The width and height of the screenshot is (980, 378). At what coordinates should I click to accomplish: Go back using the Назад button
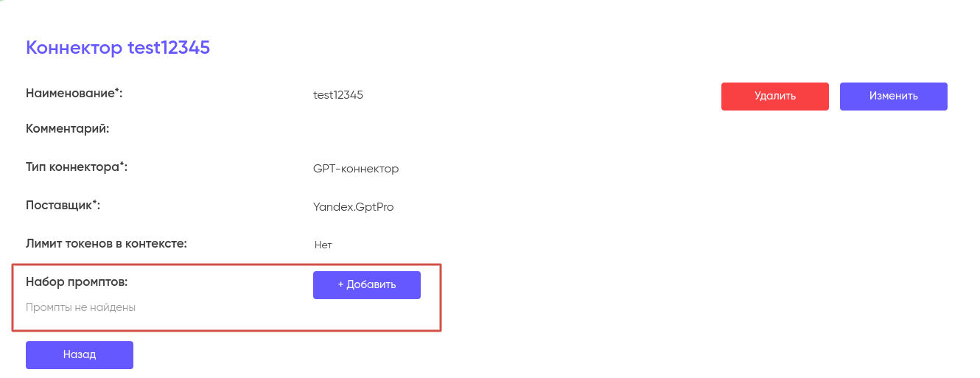pos(80,354)
